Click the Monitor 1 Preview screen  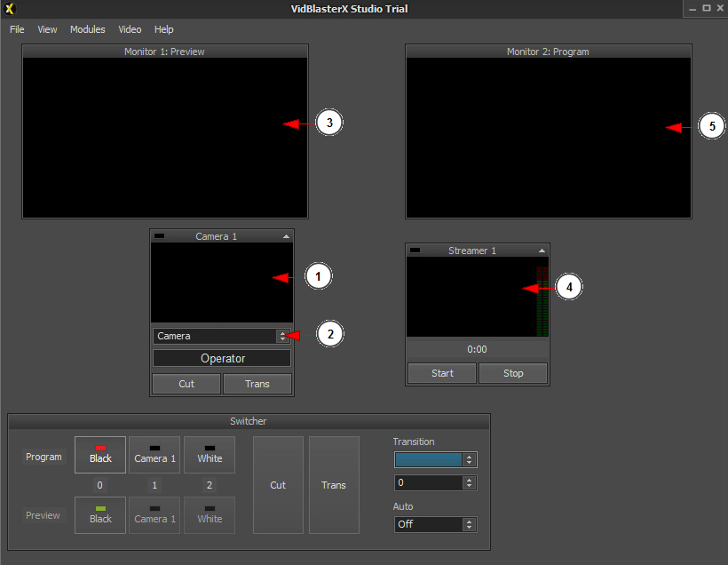tap(165, 138)
